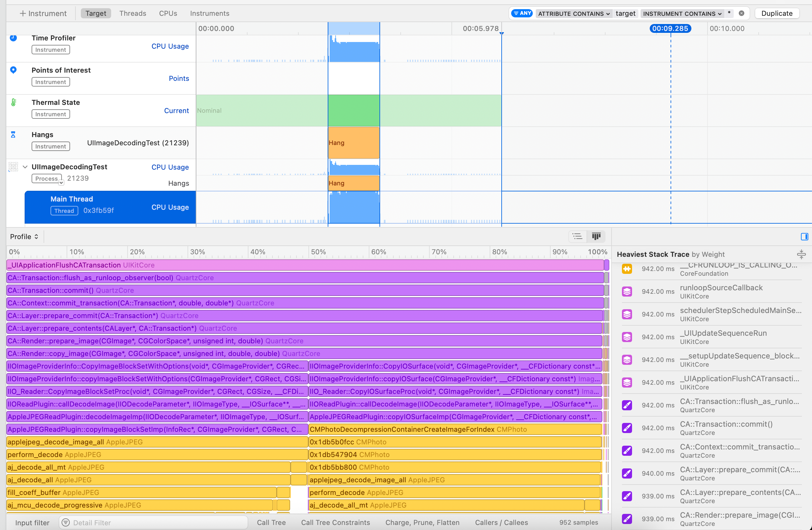Switch to call tree outline view icon
812x530 pixels.
coord(577,236)
